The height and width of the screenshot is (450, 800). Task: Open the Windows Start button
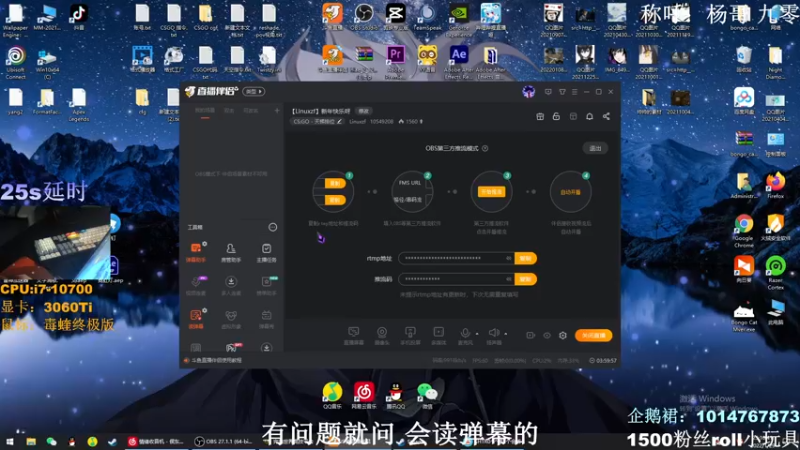[x=10, y=441]
